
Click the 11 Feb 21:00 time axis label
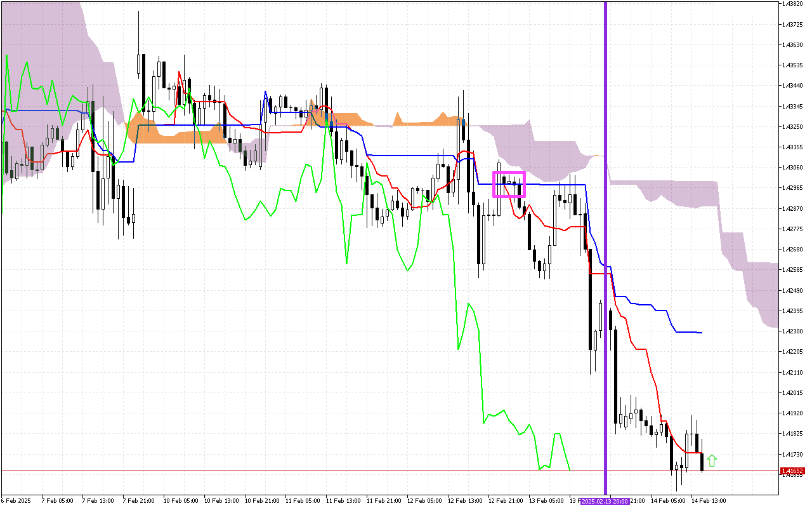pos(383,500)
